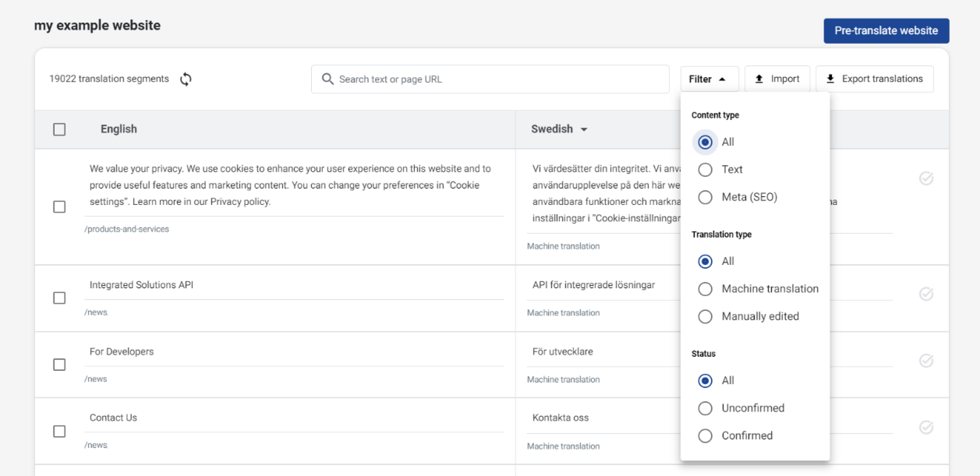The image size is (980, 476).
Task: Select the Meta (SEO) content type
Action: click(x=705, y=197)
